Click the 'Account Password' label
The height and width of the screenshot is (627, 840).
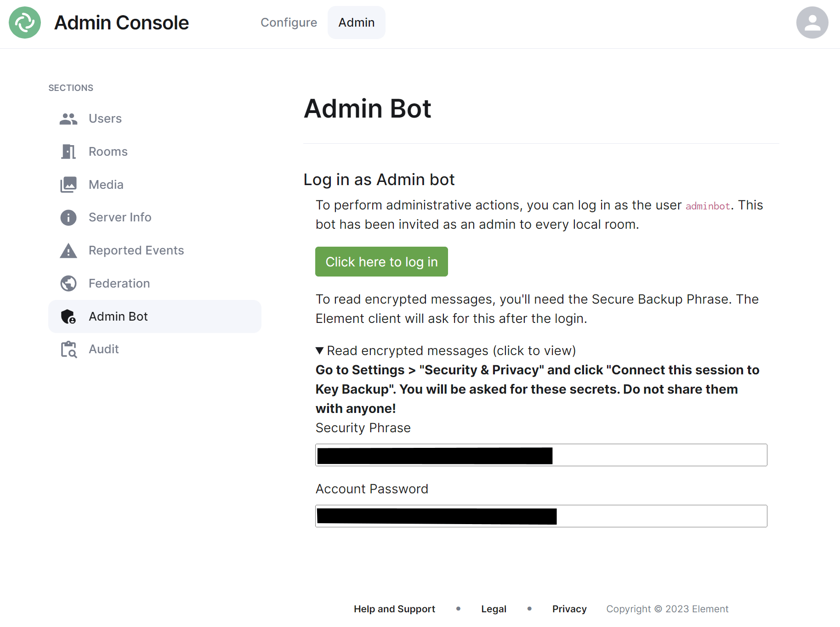tap(372, 489)
